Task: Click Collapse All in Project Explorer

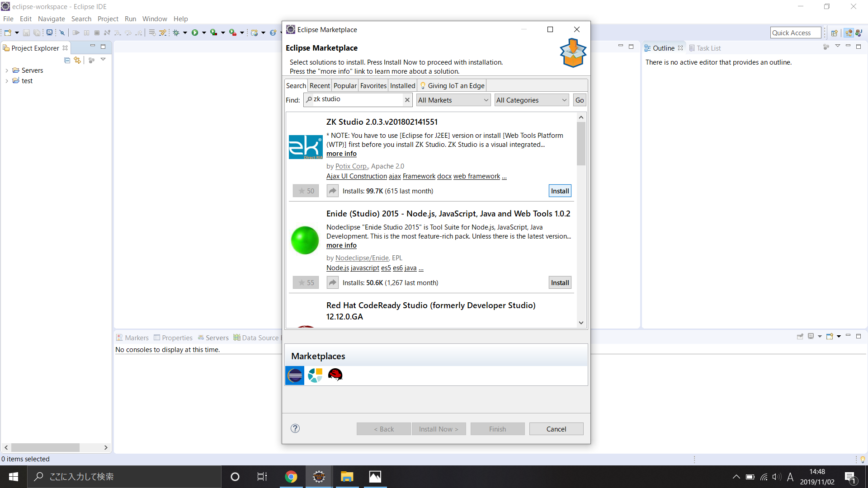Action: click(x=67, y=60)
